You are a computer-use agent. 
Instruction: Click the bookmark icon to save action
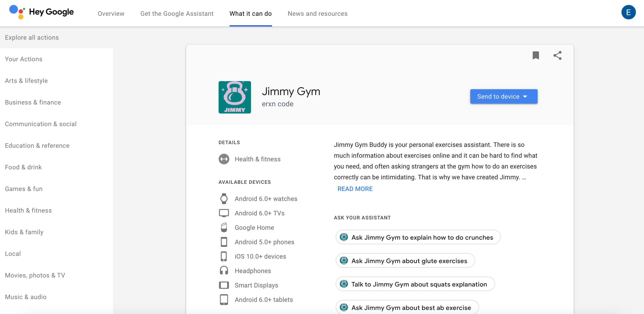[x=535, y=55]
